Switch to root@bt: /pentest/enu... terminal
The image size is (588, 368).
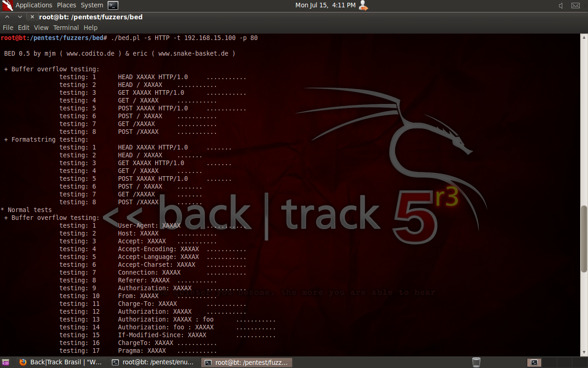click(155, 362)
